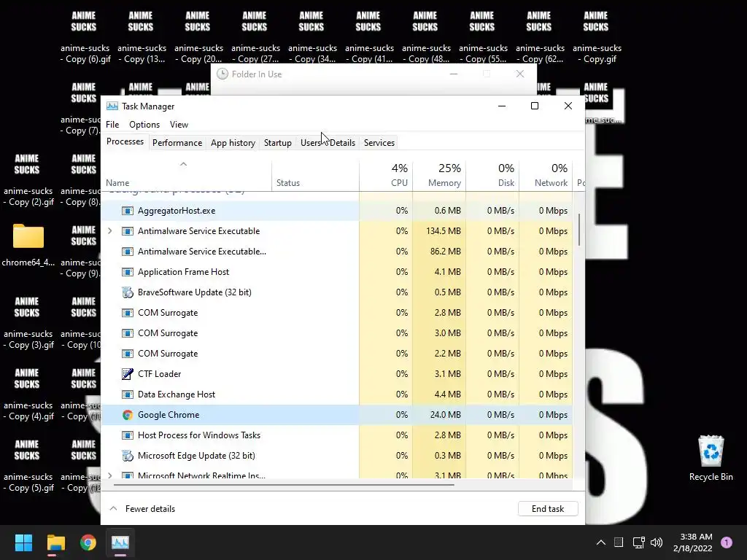Expand the Antimalware Service Executable group

pos(110,231)
